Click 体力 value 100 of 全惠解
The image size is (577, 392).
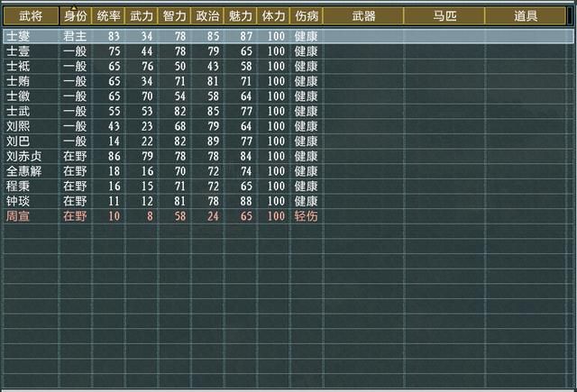click(x=277, y=171)
